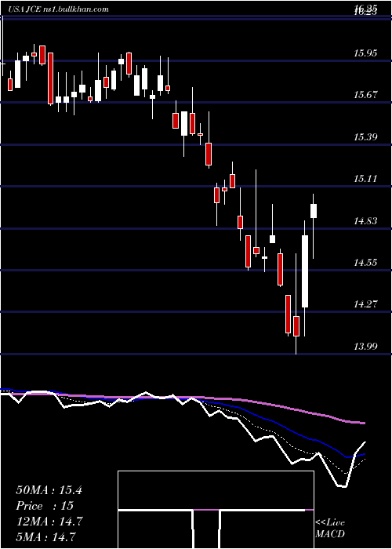The width and height of the screenshot is (392, 549).
Task: Click the 15.67 price axis label
Action: [365, 95]
